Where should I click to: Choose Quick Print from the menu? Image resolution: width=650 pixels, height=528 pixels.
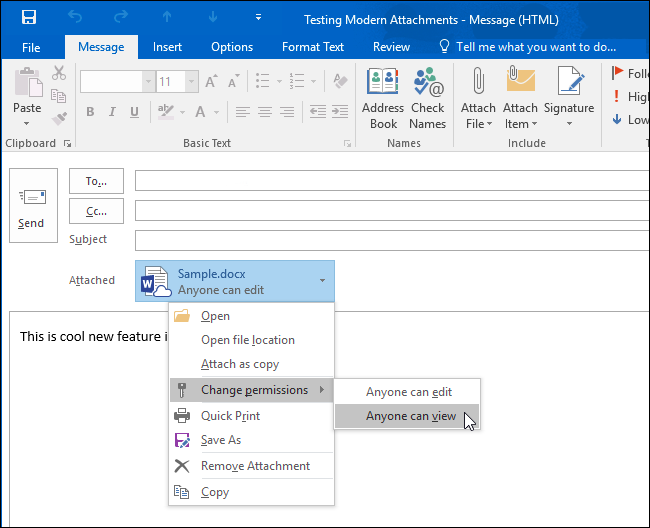click(251, 416)
